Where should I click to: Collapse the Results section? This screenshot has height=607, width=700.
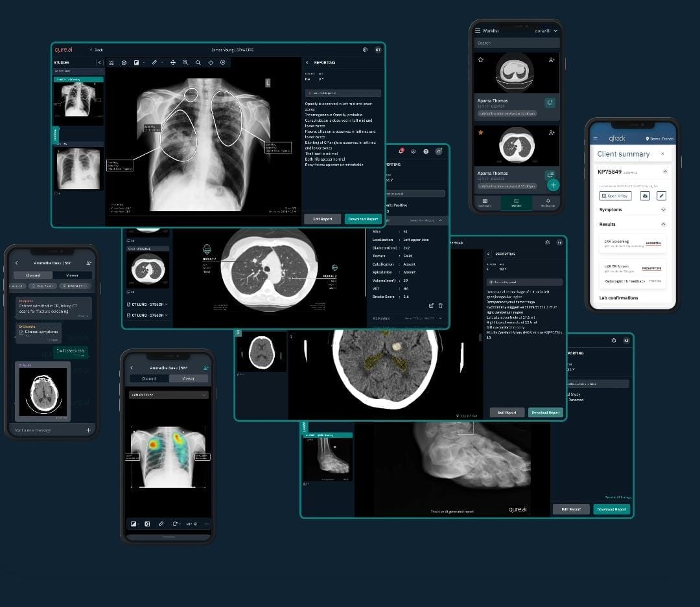pos(662,224)
